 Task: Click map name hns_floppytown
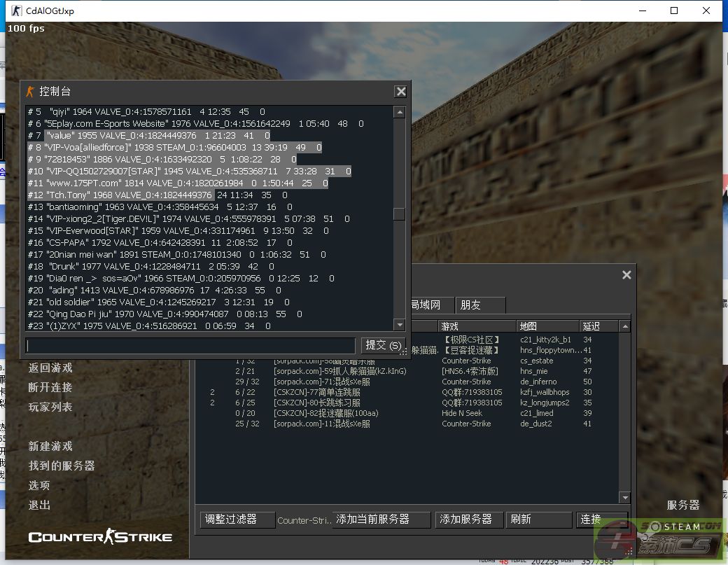tap(551, 350)
